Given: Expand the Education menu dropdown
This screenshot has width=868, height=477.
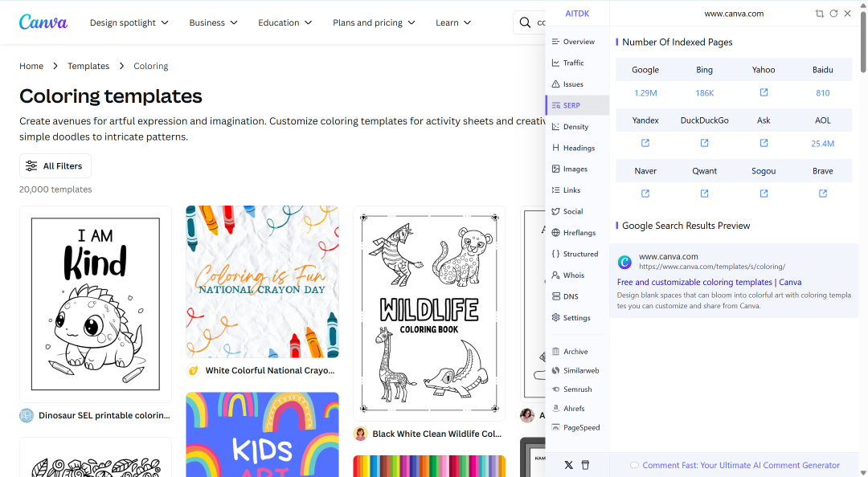Looking at the screenshot, I should tap(285, 22).
